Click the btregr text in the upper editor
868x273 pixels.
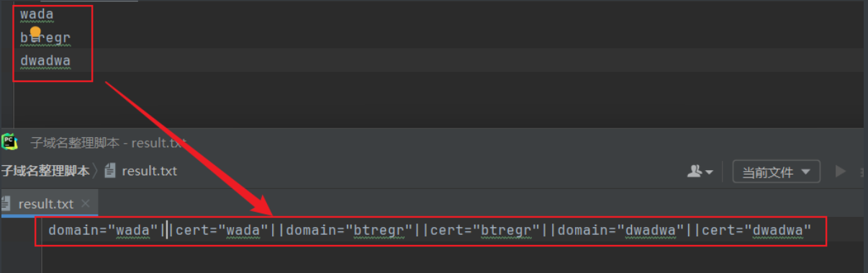pos(45,37)
